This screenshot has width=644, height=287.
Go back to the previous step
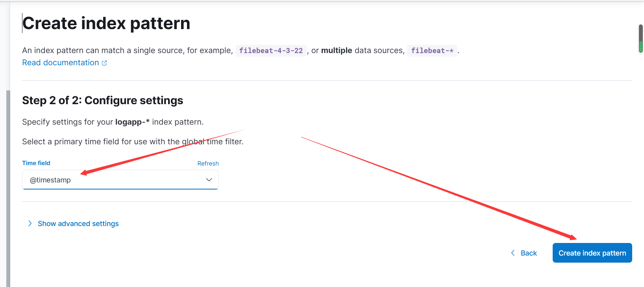pos(528,253)
